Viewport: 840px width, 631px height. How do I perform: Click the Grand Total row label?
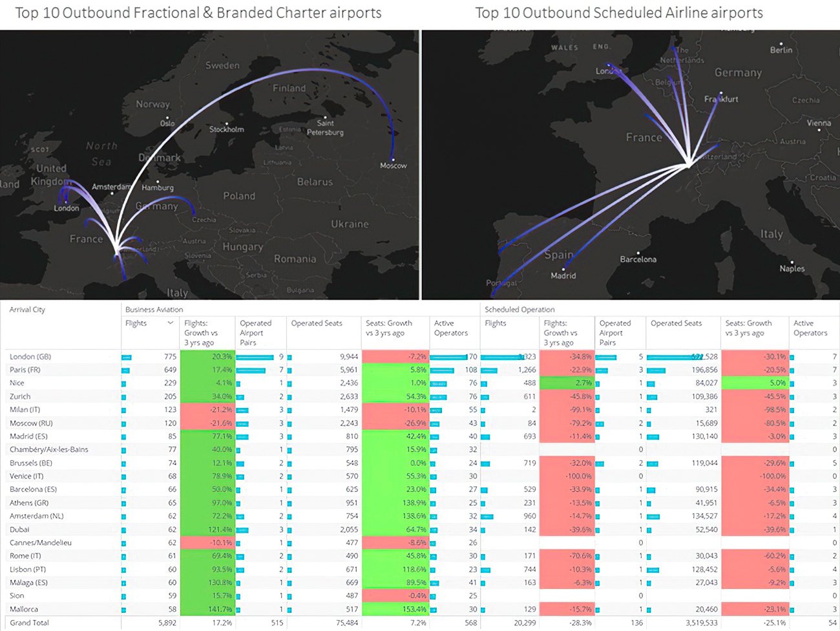coord(29,623)
